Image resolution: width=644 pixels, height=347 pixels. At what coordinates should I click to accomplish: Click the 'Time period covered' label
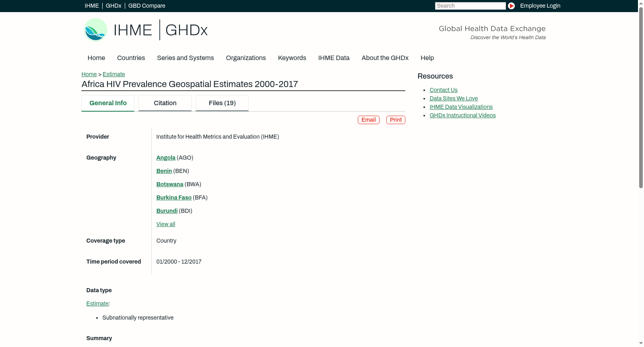114,262
